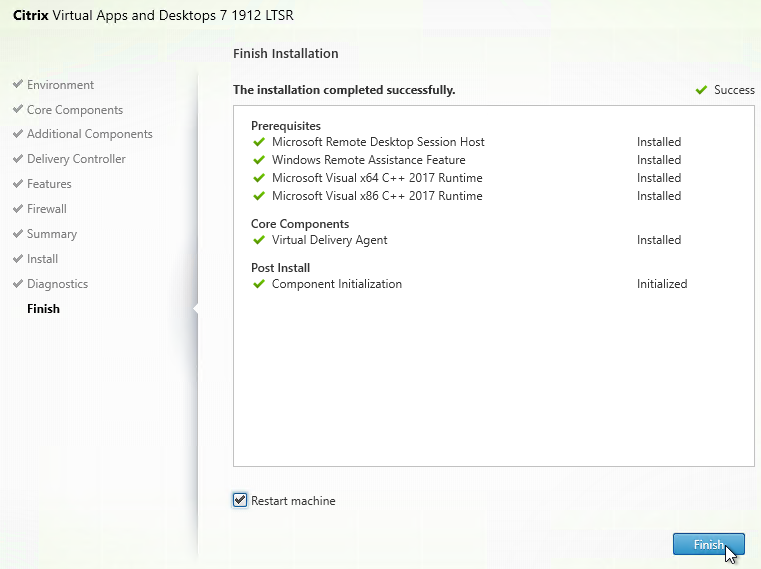This screenshot has width=761, height=569.
Task: Click checkmark beside Microsoft Remote Desktop Session Host
Action: tap(260, 142)
